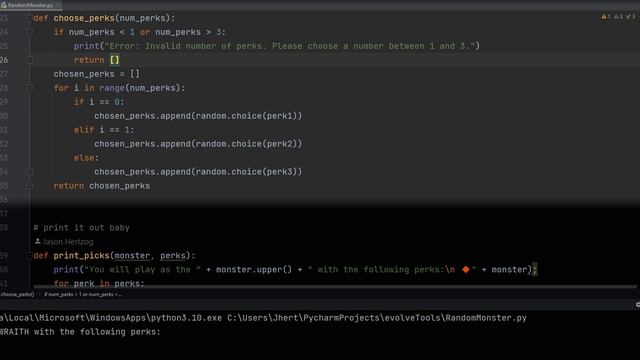The width and height of the screenshot is (640, 360).
Task: Click the comment '# print it out baby'
Action: click(82, 228)
